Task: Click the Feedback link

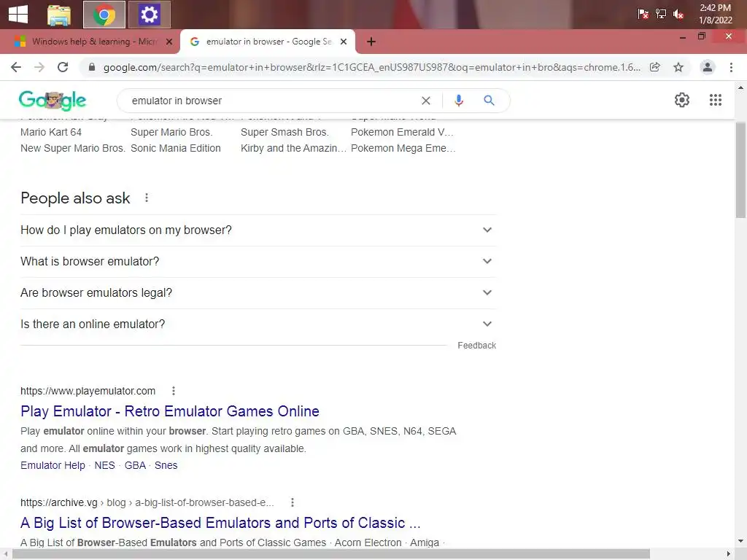Action: 477,345
